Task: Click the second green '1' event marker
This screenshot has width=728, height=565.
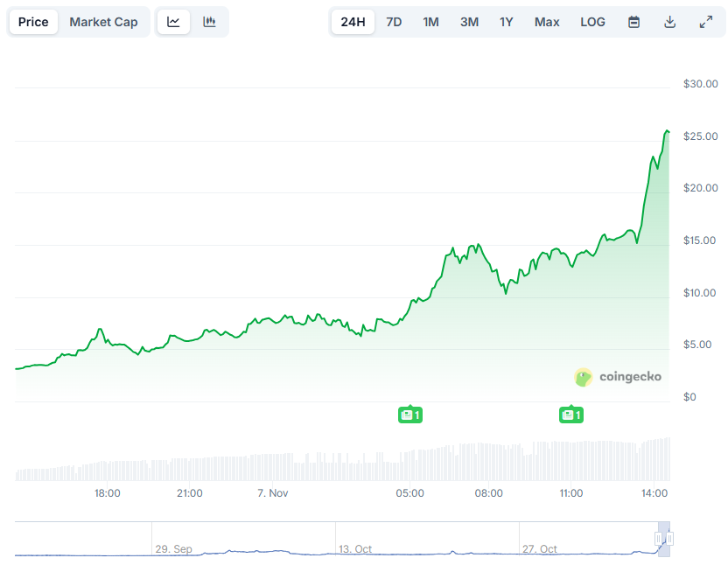Action: pos(571,415)
